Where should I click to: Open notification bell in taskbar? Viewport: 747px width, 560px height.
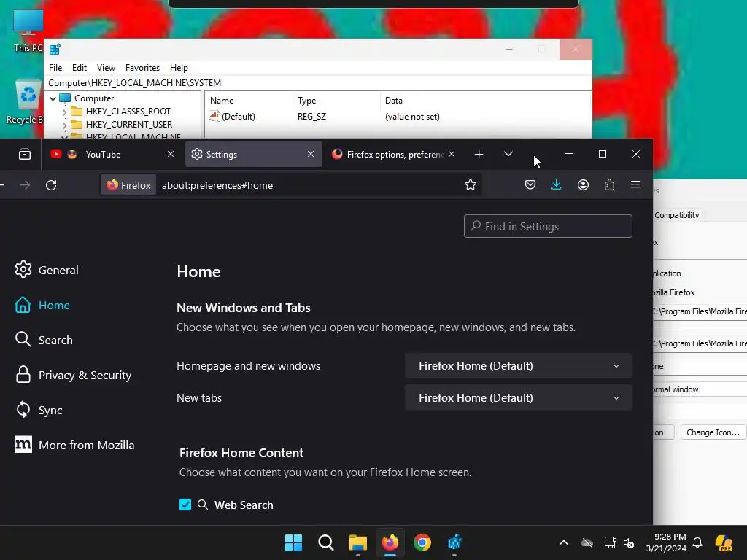tap(697, 542)
